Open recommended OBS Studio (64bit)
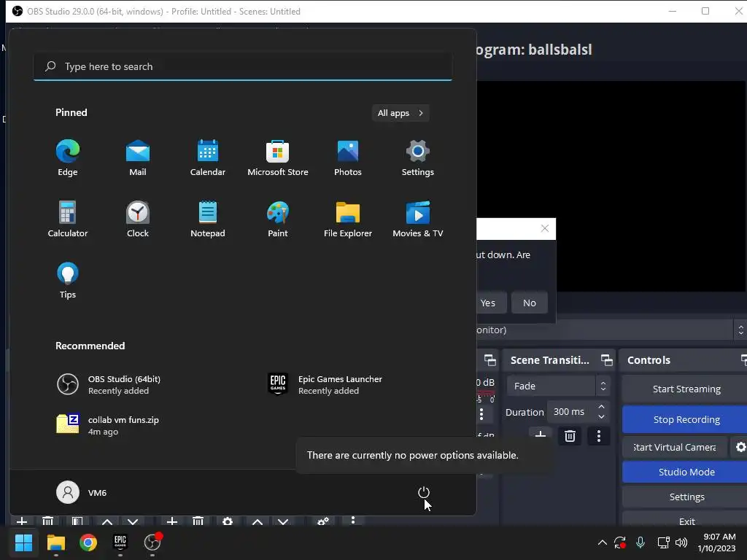 [109, 384]
